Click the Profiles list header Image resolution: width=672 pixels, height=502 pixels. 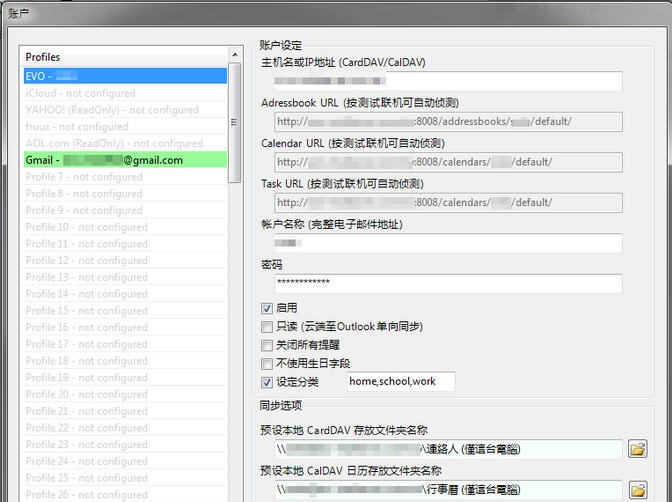(125, 57)
